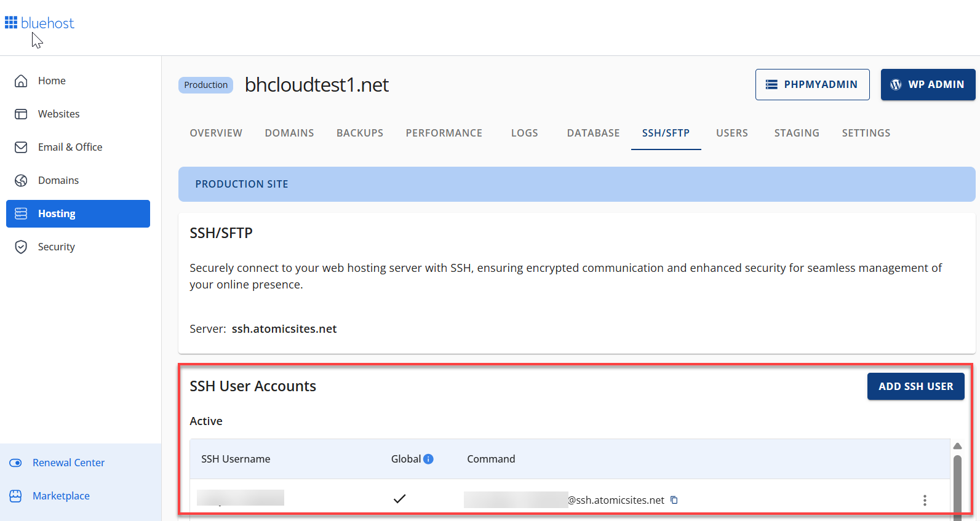Select Hosting in the sidebar
The image size is (980, 521).
pyautogui.click(x=78, y=213)
